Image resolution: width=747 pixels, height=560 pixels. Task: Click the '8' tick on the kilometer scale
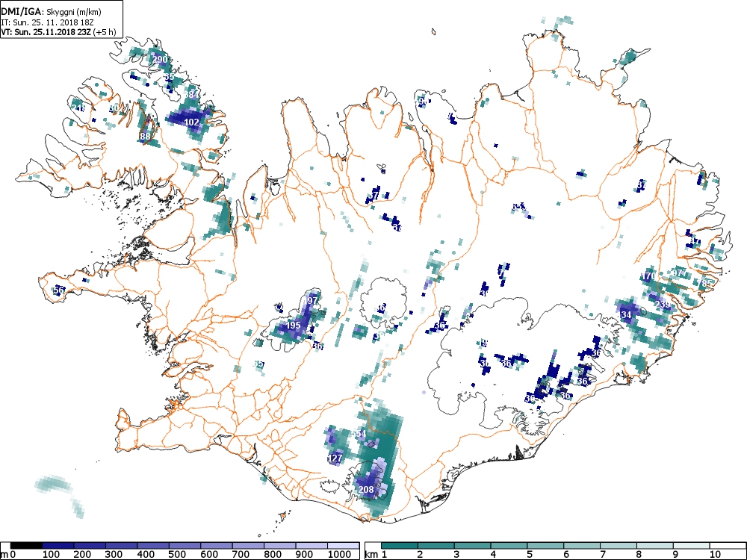tap(639, 555)
